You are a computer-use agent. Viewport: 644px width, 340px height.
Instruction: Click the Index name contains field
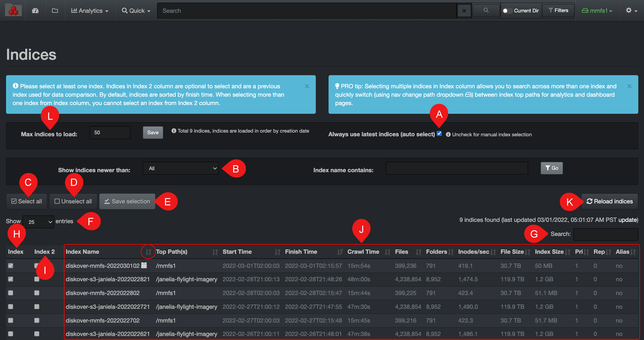point(457,168)
